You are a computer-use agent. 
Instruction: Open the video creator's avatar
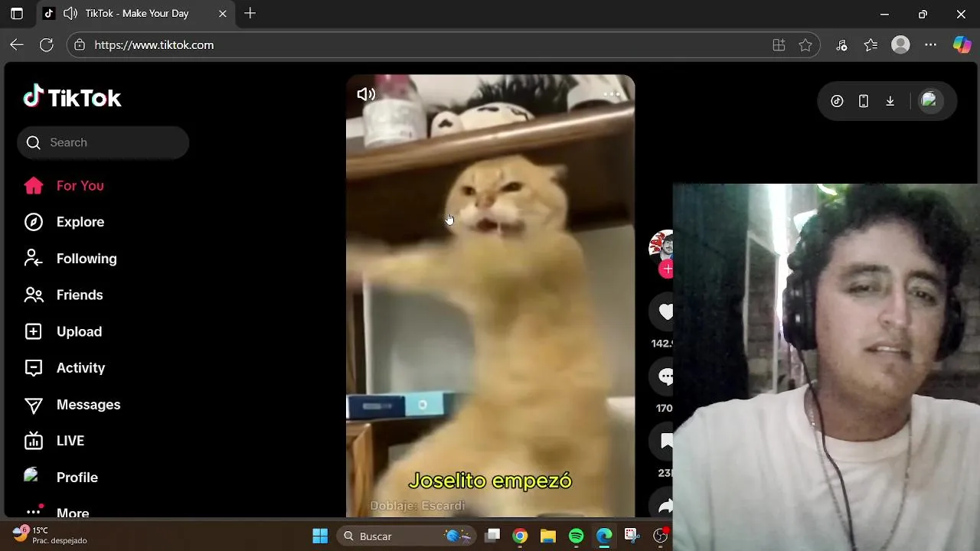pyautogui.click(x=661, y=246)
